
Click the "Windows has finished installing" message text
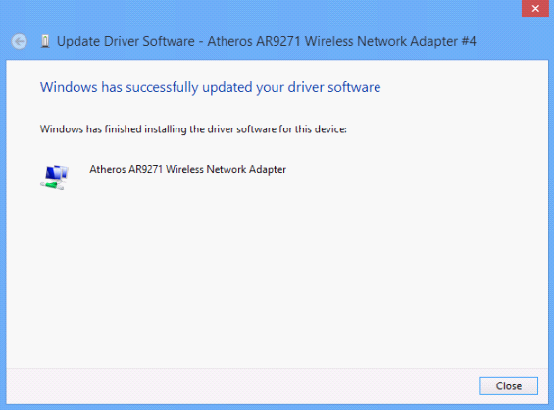click(x=193, y=129)
